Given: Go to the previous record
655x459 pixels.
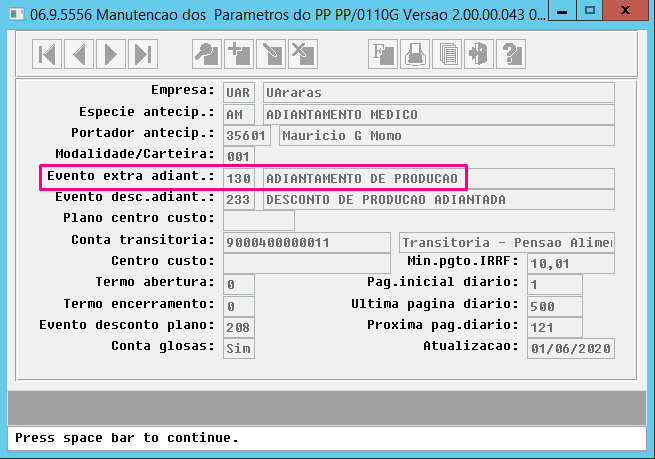Looking at the screenshot, I should click(x=79, y=54).
